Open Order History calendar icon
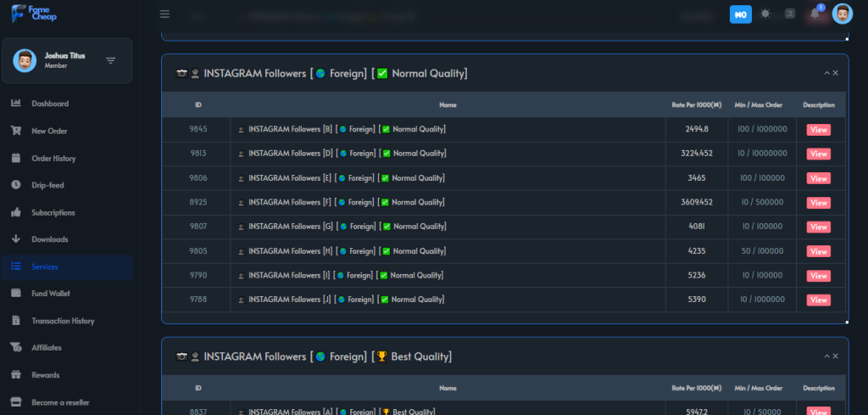Viewport: 868px width, 415px height. [16, 158]
